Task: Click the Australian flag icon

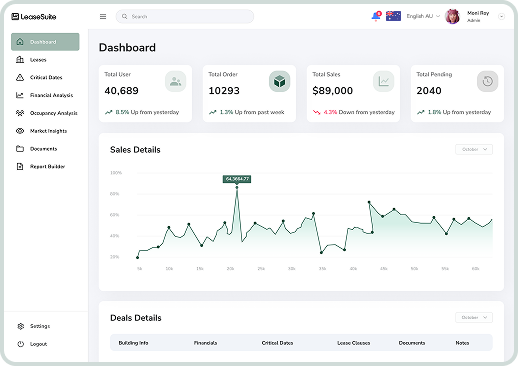Action: coord(393,16)
